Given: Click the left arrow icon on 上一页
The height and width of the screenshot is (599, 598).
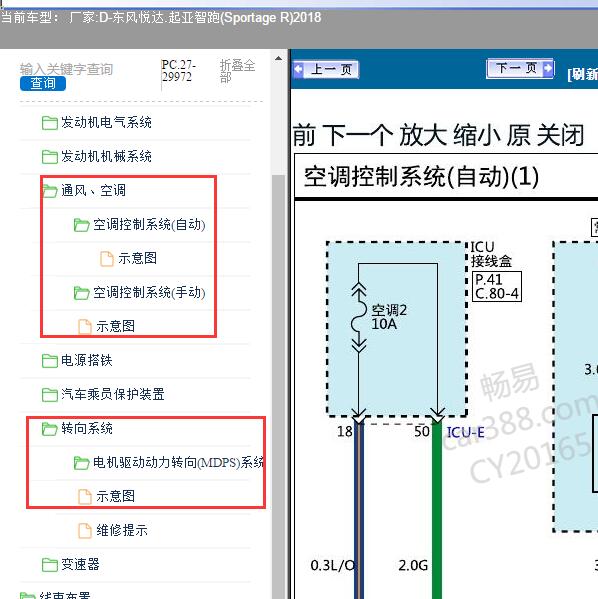Looking at the screenshot, I should point(298,70).
